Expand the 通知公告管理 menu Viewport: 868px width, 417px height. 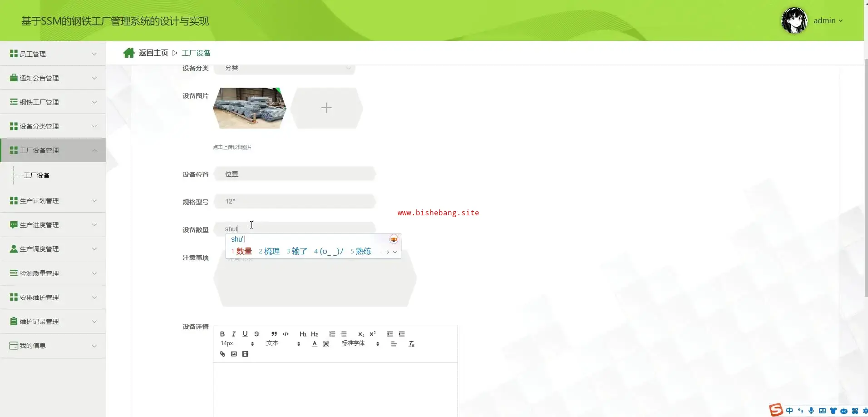(x=53, y=78)
